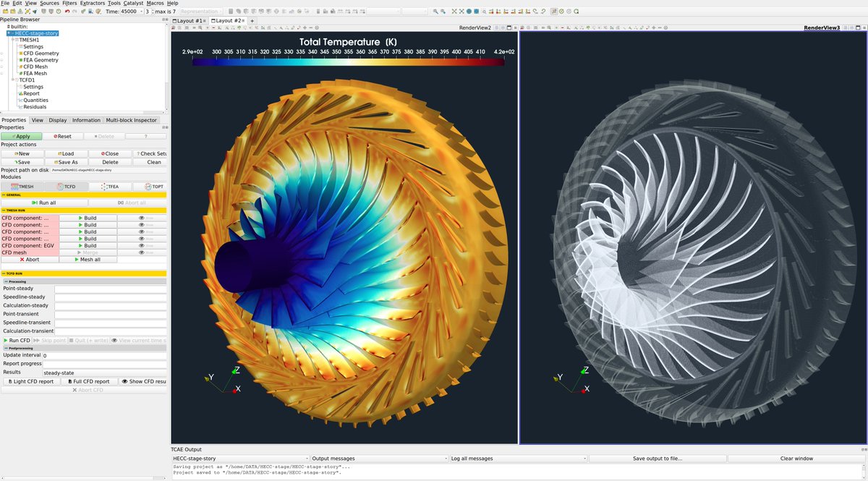Select Quantities in the Pipeline Browser
Viewport: 868px width, 481px height.
35,101
